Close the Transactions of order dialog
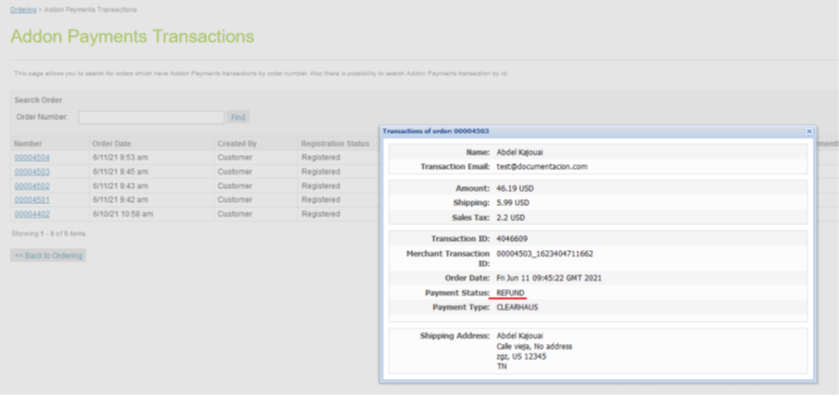This screenshot has width=839, height=396. click(809, 131)
